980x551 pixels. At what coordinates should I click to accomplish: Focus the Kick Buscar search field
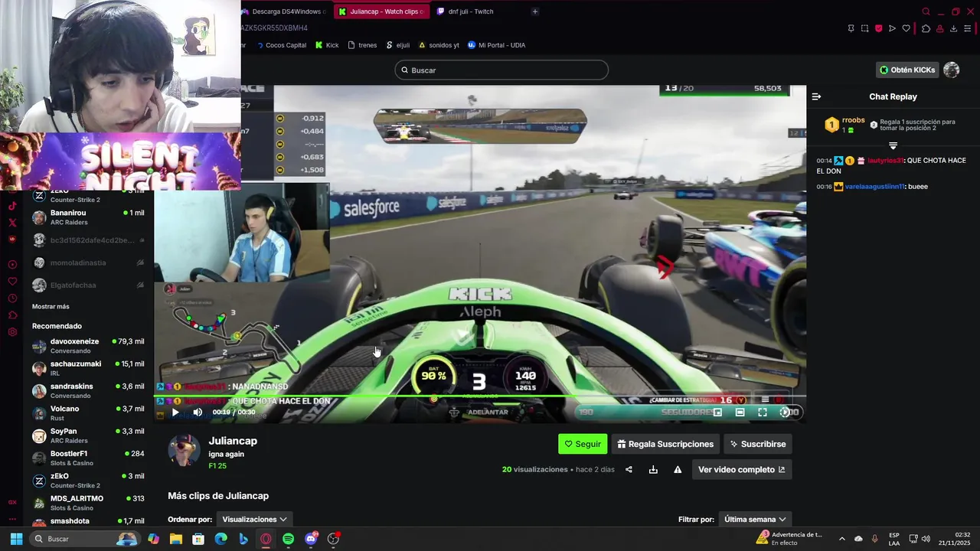tap(501, 70)
